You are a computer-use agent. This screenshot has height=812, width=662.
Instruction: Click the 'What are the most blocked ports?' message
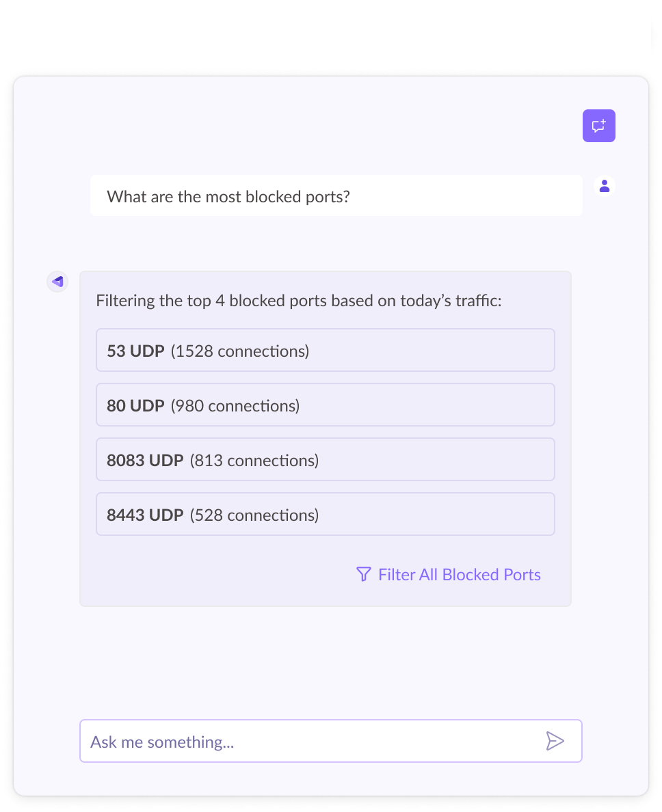coord(228,197)
